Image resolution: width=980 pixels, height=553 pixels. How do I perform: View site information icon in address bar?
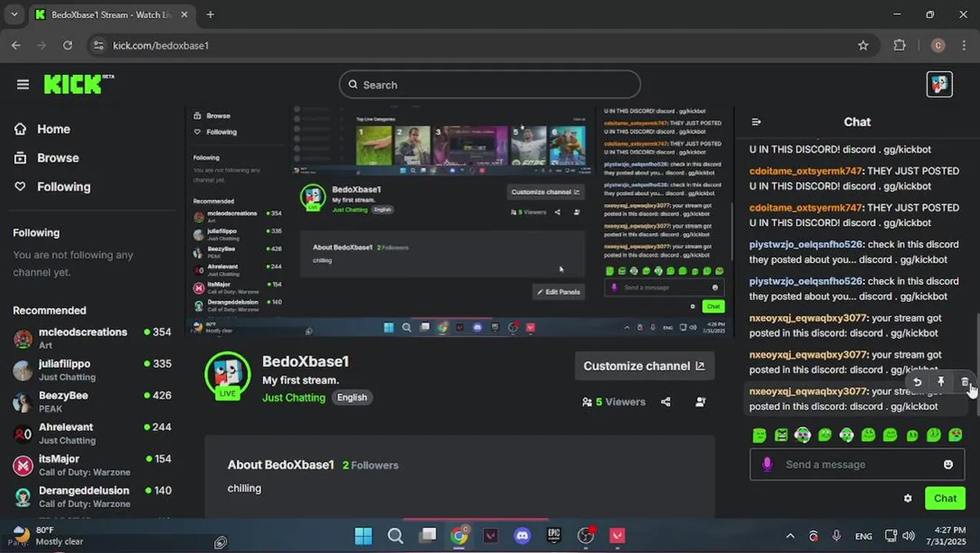pyautogui.click(x=98, y=45)
